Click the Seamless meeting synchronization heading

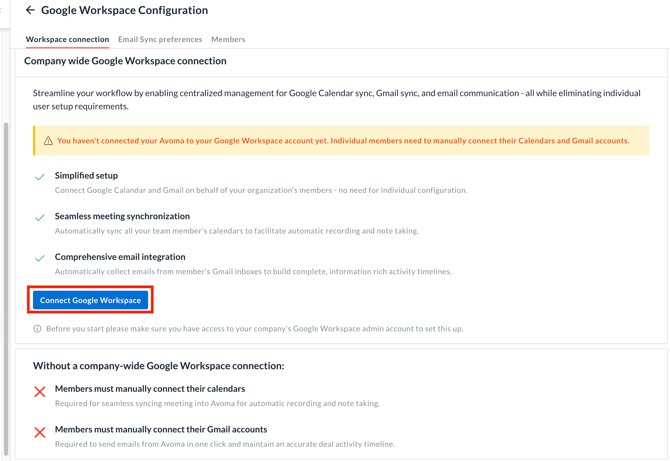pos(122,216)
